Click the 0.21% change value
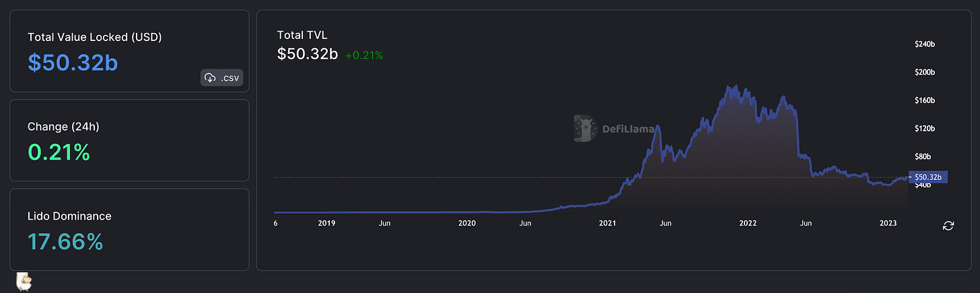This screenshot has height=293, width=980. 59,152
